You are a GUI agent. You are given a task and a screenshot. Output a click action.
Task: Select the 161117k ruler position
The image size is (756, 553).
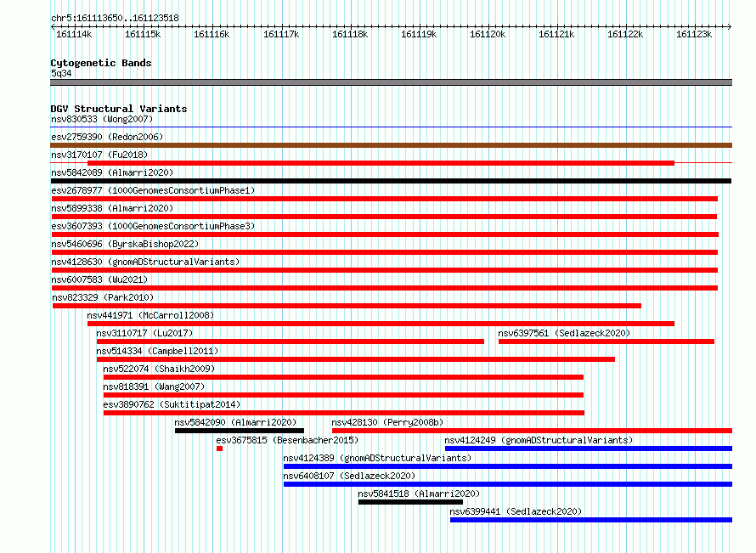click(281, 34)
